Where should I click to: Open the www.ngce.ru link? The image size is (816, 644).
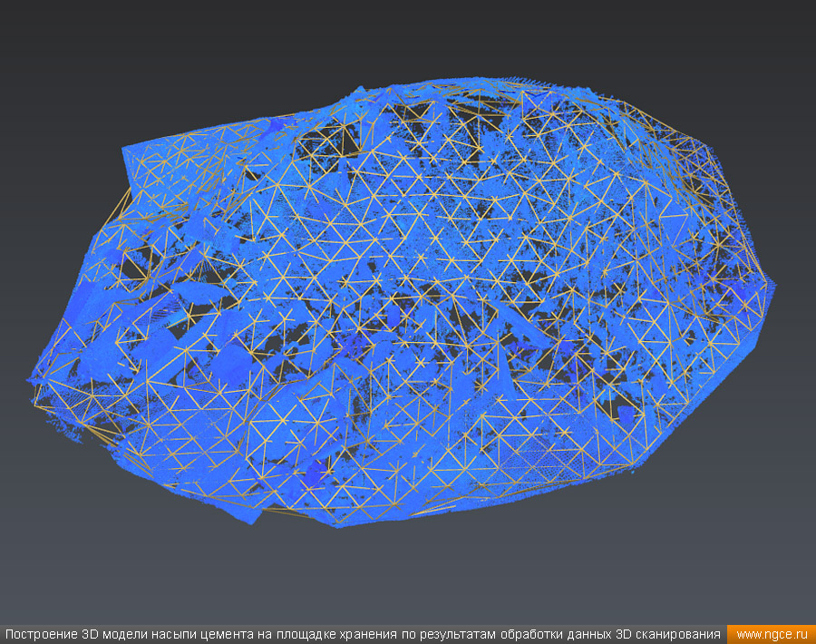tap(772, 634)
